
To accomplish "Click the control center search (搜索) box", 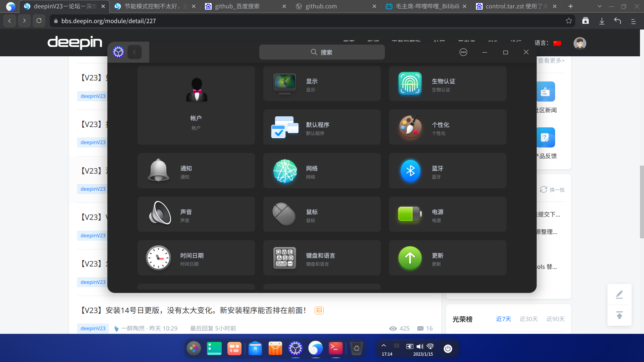I will click(322, 52).
